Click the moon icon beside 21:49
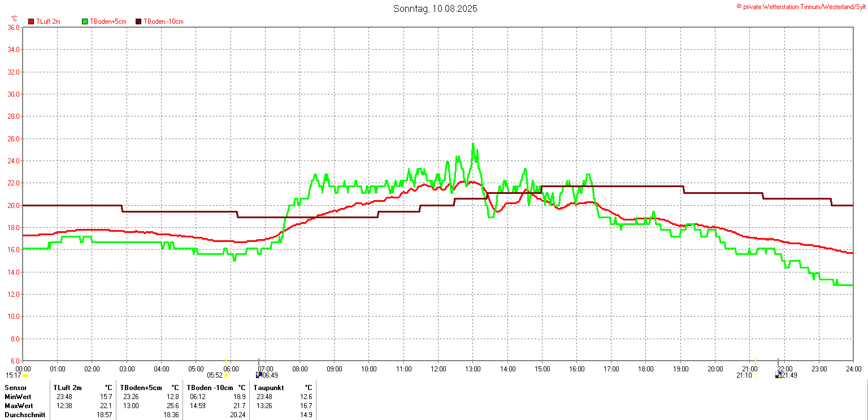The width and height of the screenshot is (868, 420). 778,375
